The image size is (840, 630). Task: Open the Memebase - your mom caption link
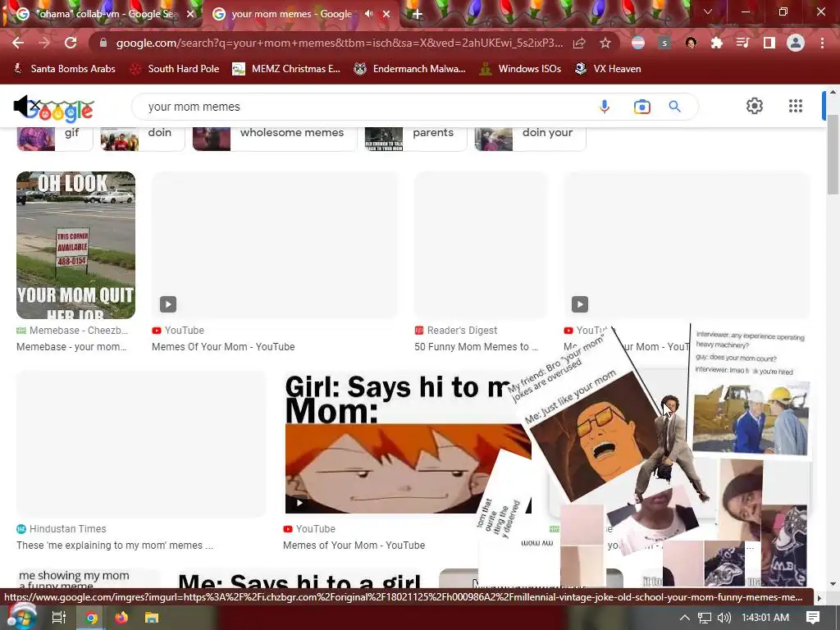coord(71,347)
